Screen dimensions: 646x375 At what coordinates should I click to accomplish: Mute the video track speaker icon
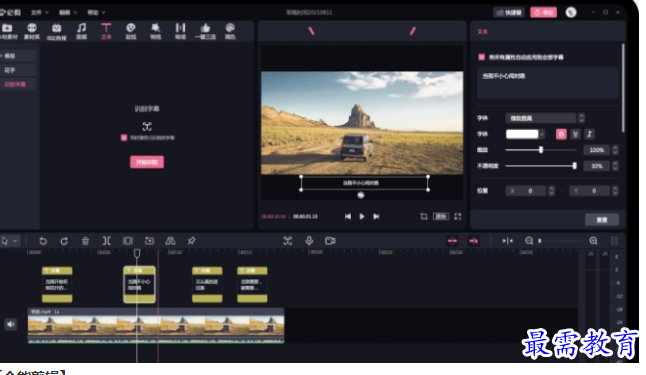11,325
